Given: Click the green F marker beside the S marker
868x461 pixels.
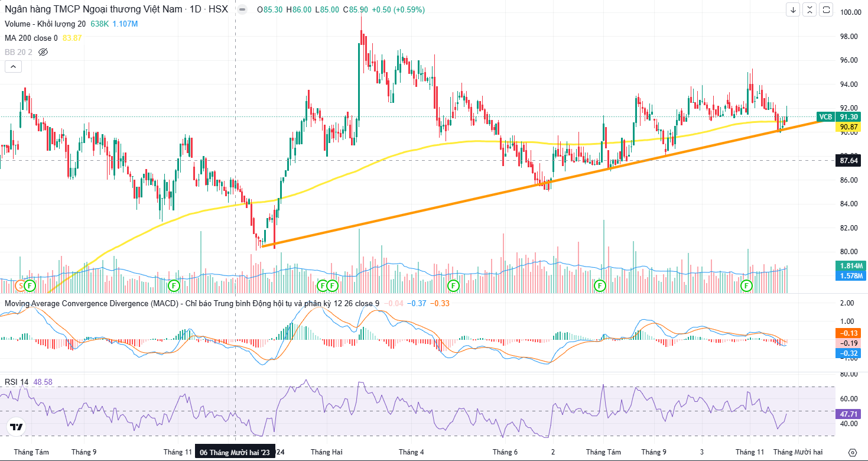Looking at the screenshot, I should pos(30,285).
